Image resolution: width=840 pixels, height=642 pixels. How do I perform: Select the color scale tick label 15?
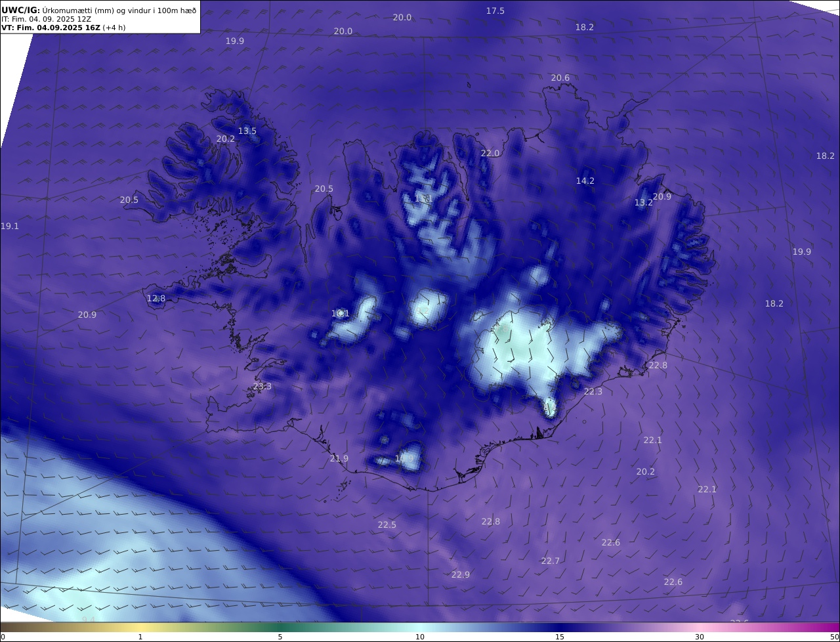(560, 637)
